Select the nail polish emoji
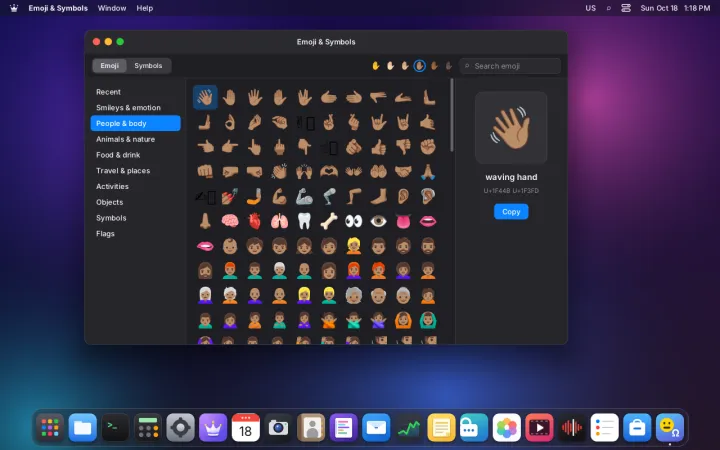The image size is (720, 450). coord(230,197)
